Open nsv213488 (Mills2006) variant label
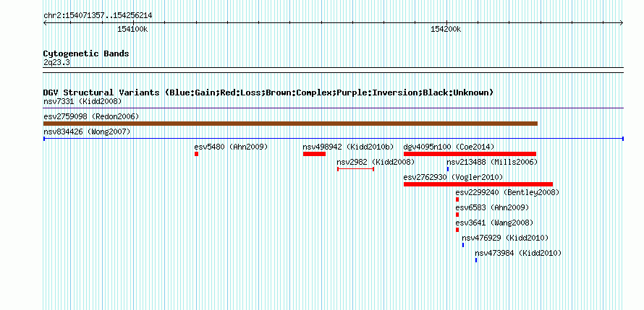Image resolution: width=644 pixels, height=310 pixels. pyautogui.click(x=492, y=162)
